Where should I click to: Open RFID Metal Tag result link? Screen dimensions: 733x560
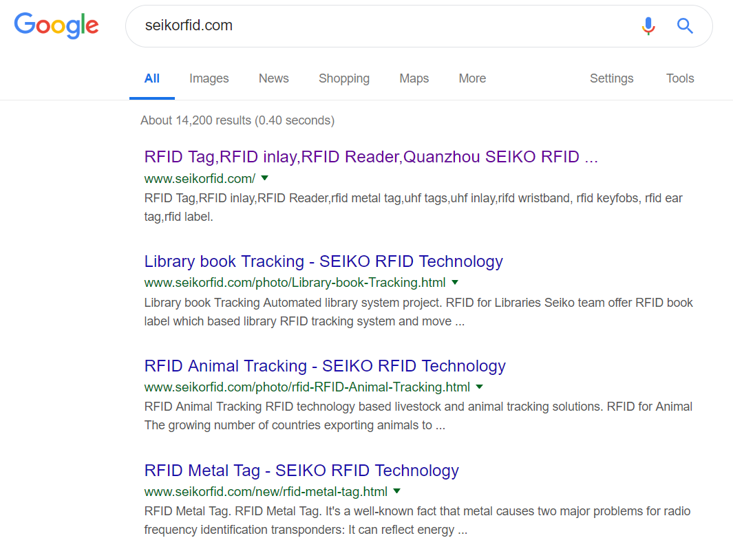[301, 471]
